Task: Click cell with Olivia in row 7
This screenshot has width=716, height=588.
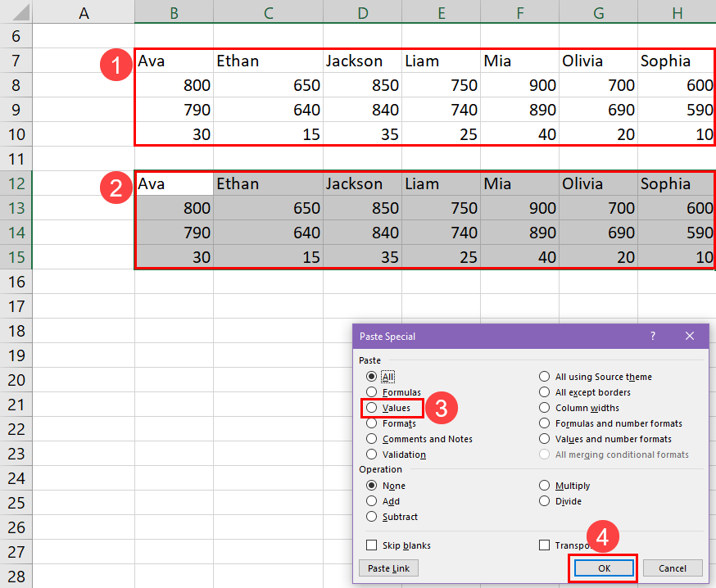Action: click(598, 61)
